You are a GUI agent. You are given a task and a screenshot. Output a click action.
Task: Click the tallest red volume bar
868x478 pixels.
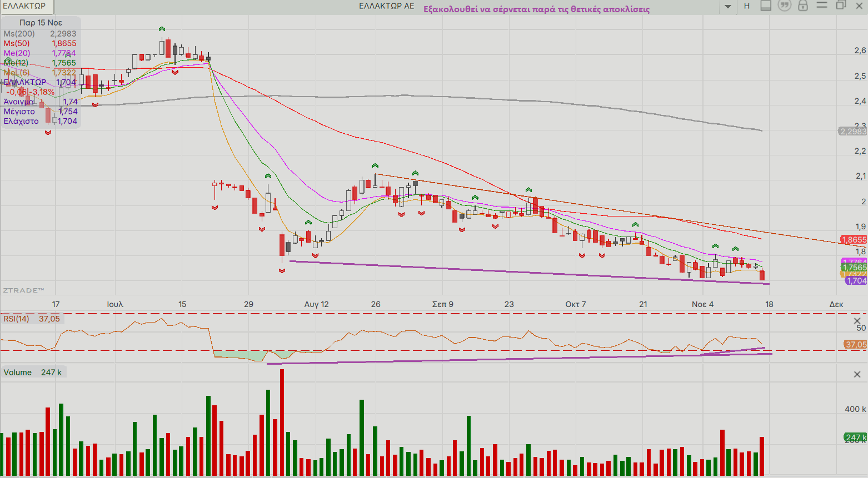click(282, 422)
